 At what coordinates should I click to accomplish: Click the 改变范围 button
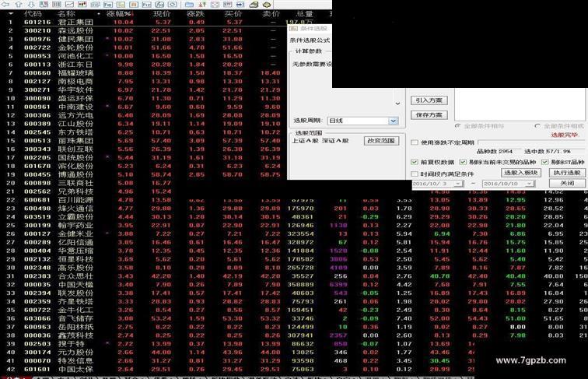(x=381, y=141)
